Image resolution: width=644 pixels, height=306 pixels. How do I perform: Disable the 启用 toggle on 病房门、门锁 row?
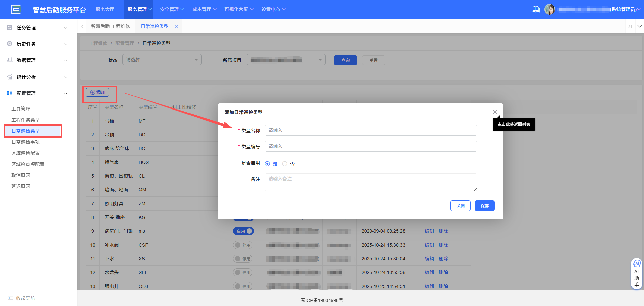(x=244, y=231)
